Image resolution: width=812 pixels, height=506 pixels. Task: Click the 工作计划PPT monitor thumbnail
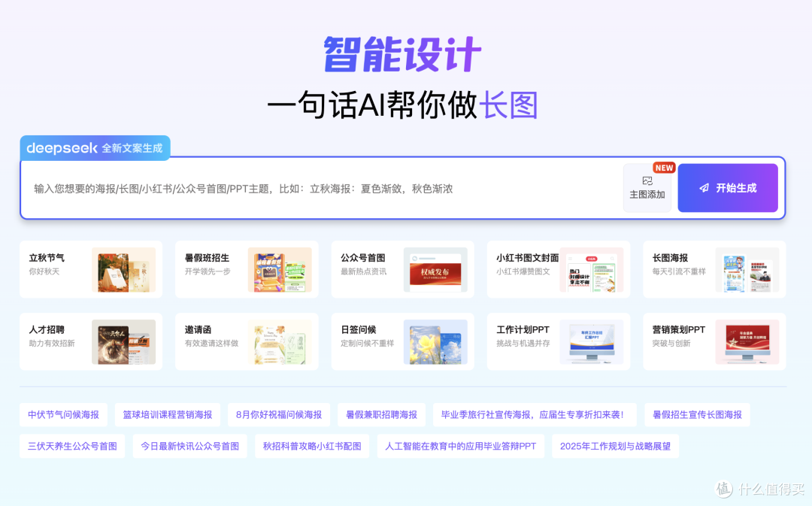pos(592,342)
